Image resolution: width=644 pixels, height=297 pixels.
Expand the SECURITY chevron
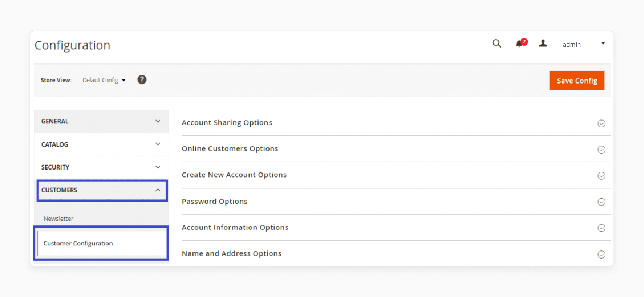(x=158, y=167)
